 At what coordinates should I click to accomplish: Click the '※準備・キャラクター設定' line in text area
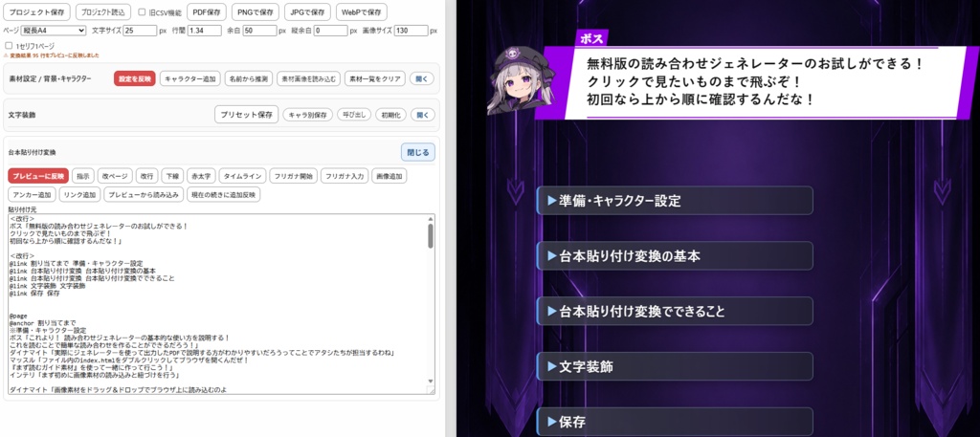[x=48, y=330]
